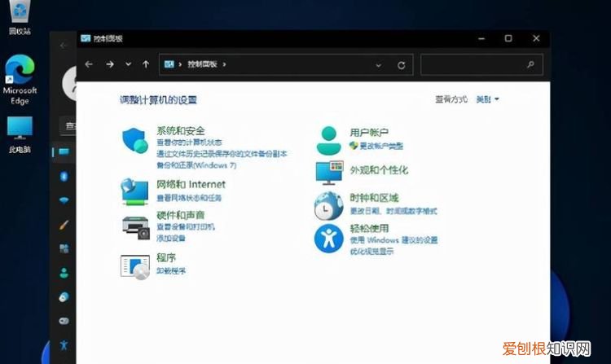
Task: Select time and language icon in Settings sidebar
Action: click(x=64, y=297)
